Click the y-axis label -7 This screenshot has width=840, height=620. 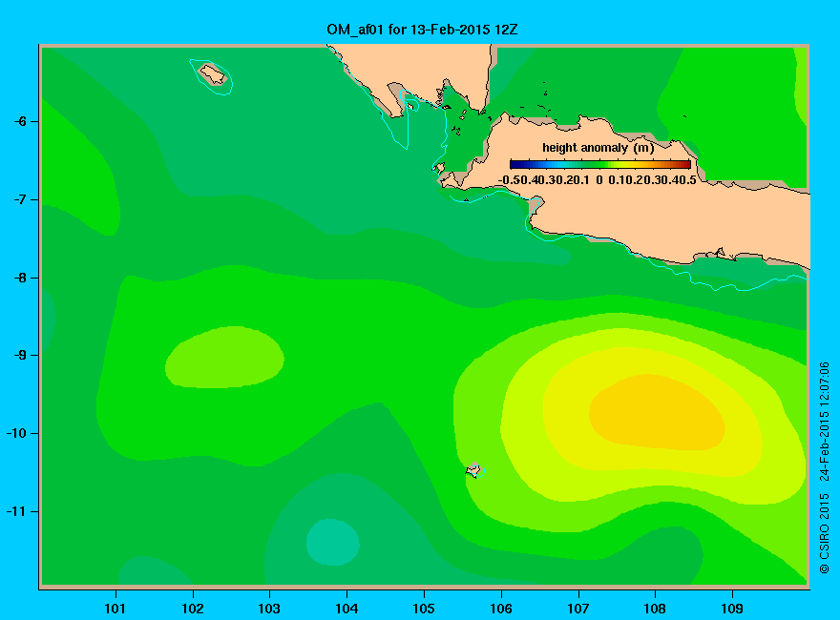pos(20,199)
